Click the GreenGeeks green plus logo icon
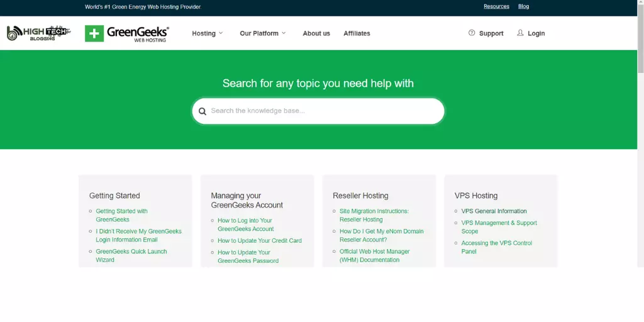The height and width of the screenshot is (322, 644). pos(94,33)
